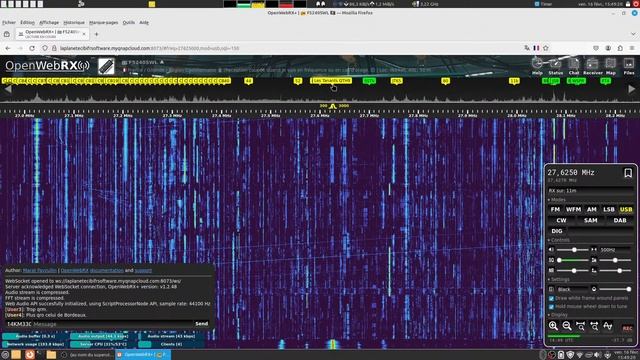
Task: Collapse the Controls section
Action: click(558, 240)
